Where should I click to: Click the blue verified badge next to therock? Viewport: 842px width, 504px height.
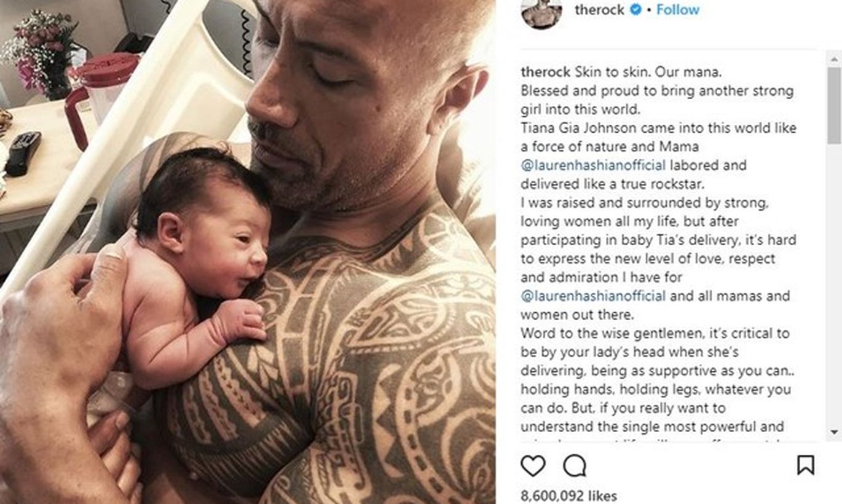[x=637, y=10]
